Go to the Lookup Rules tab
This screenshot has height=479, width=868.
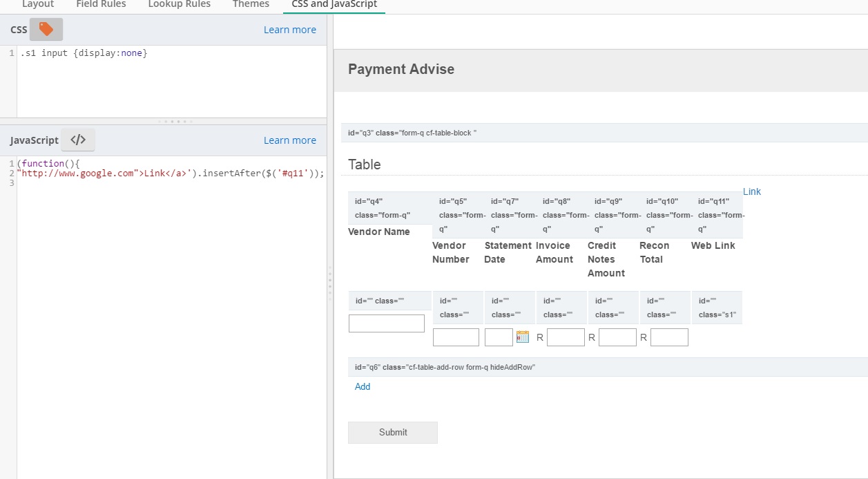179,5
